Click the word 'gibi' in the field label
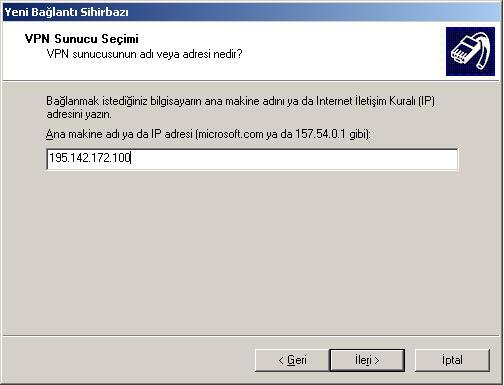This screenshot has height=385, width=504. [x=358, y=134]
